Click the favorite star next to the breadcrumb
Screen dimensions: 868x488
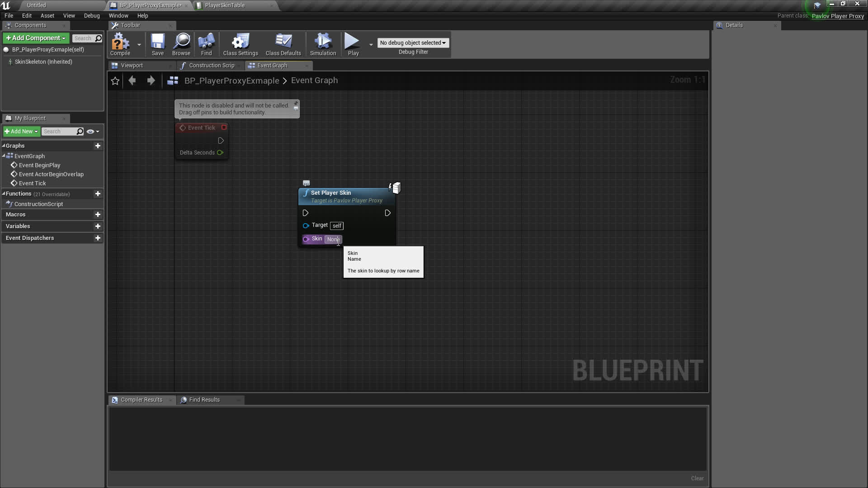115,80
